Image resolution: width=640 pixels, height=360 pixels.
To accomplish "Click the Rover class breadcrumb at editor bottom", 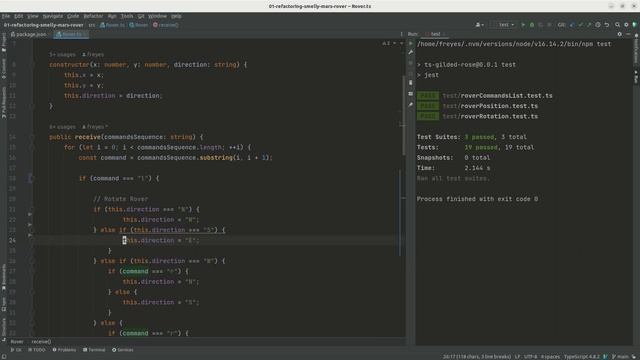I will [x=17, y=342].
